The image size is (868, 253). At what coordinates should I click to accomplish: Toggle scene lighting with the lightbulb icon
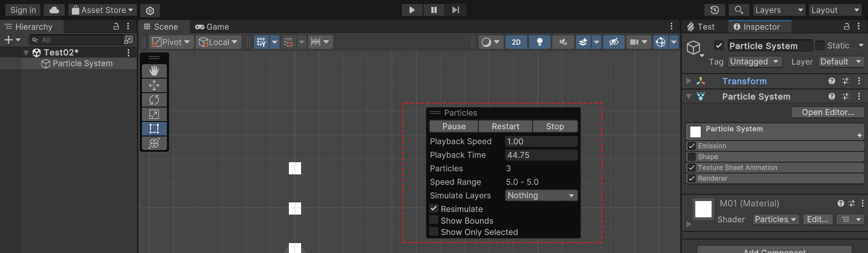tap(539, 42)
